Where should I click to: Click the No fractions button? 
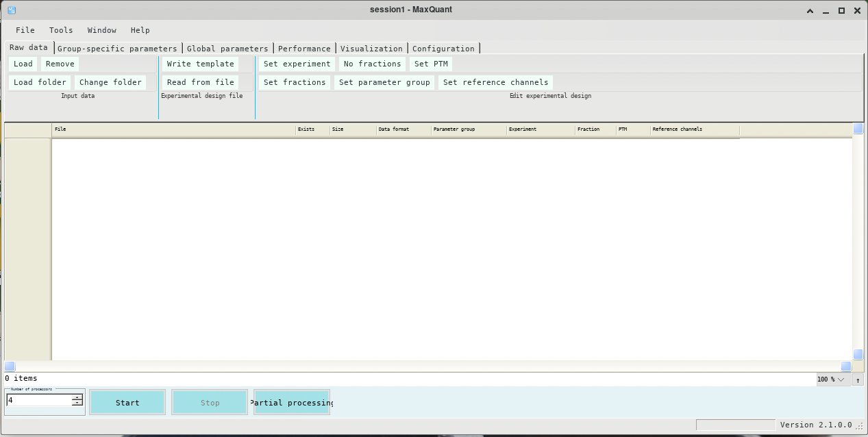(x=373, y=64)
